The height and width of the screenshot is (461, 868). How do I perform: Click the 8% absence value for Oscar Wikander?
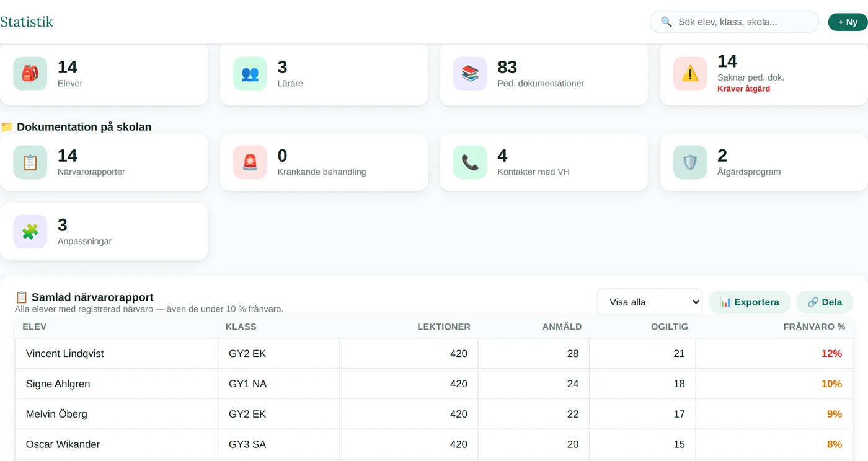click(x=834, y=444)
